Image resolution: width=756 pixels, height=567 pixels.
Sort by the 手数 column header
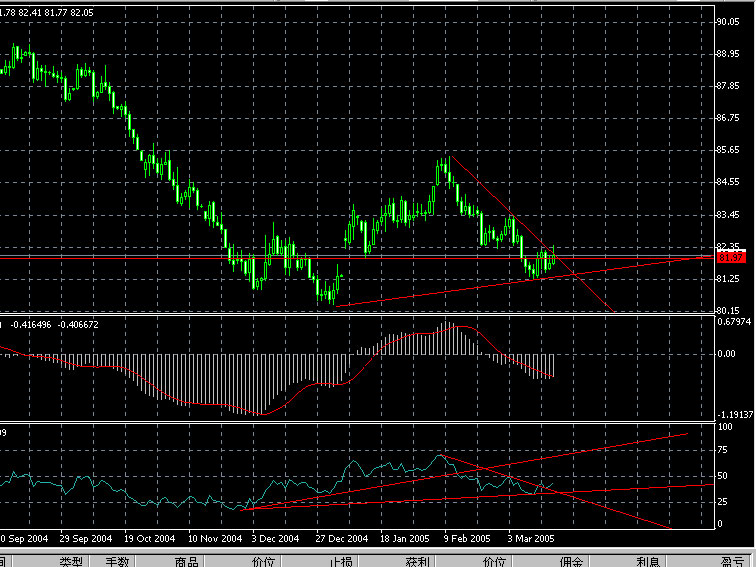click(x=119, y=561)
